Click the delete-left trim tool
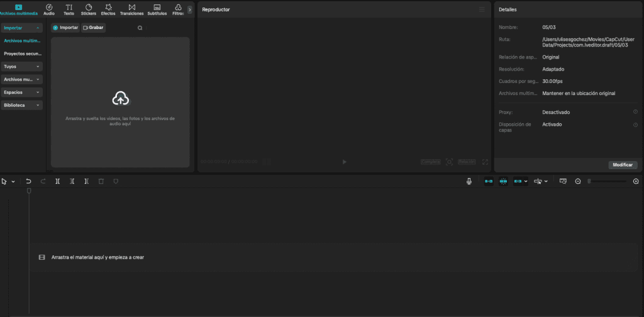The width and height of the screenshot is (644, 317). point(72,181)
